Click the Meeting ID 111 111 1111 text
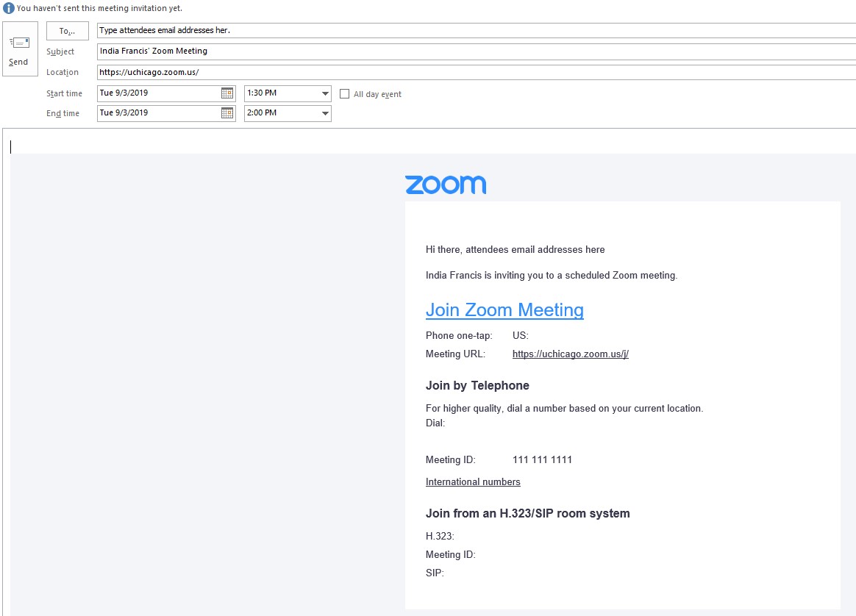 (x=542, y=460)
